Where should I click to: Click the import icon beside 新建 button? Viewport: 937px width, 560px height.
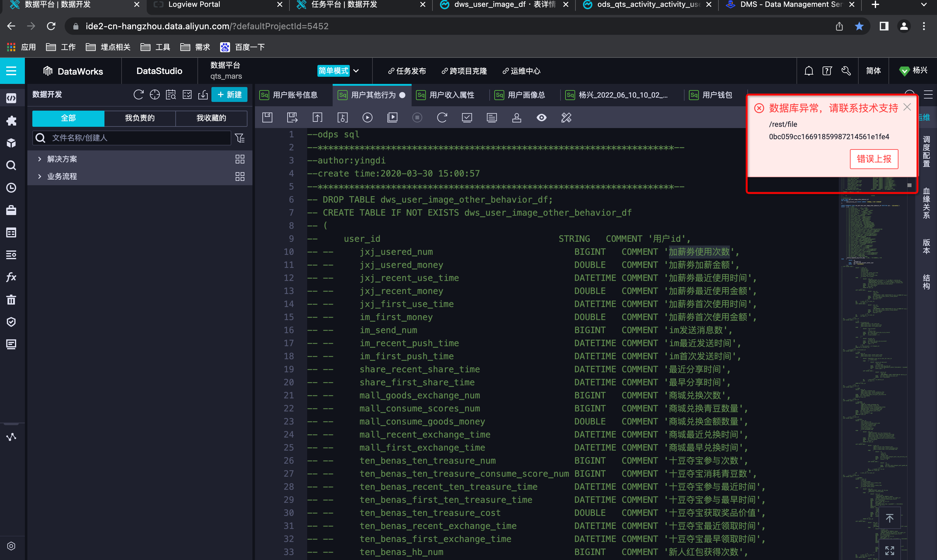pyautogui.click(x=203, y=95)
